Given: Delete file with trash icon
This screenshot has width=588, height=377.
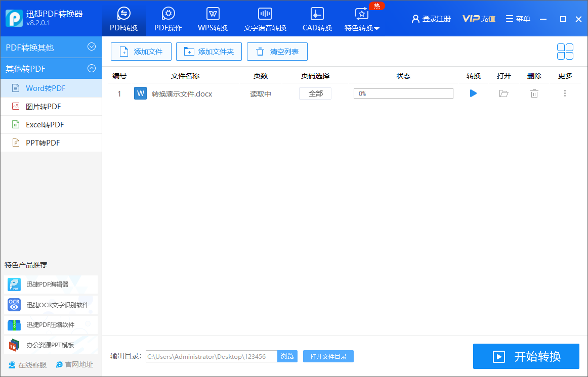Looking at the screenshot, I should point(534,93).
